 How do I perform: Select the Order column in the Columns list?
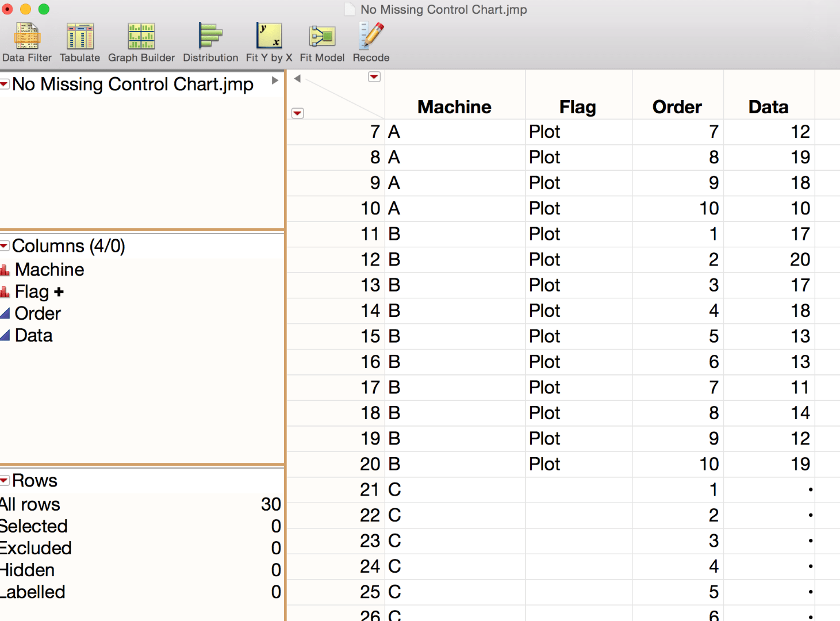pos(38,313)
